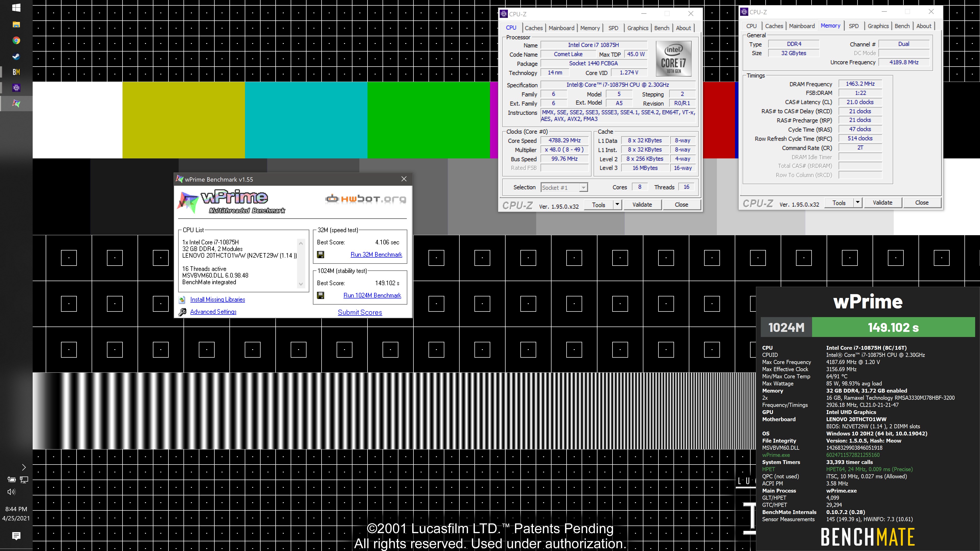Image resolution: width=980 pixels, height=551 pixels.
Task: Open the Action Center notifications icon
Action: pyautogui.click(x=16, y=536)
